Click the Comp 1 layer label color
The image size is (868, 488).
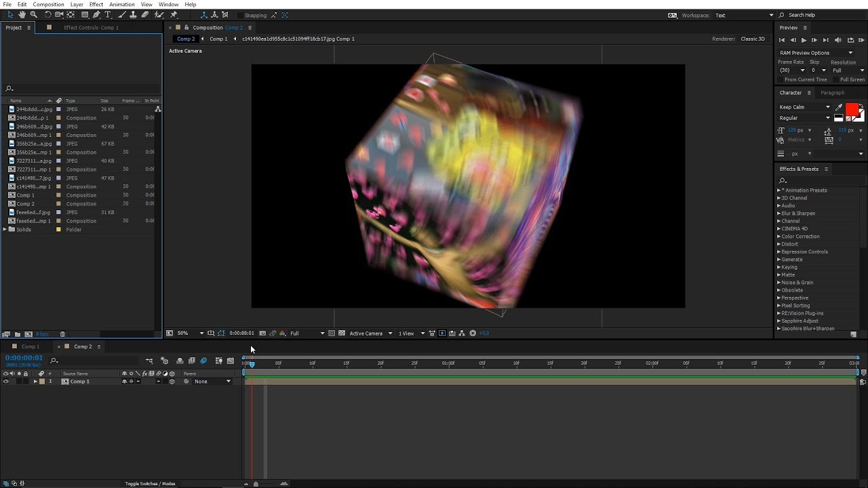pyautogui.click(x=42, y=382)
